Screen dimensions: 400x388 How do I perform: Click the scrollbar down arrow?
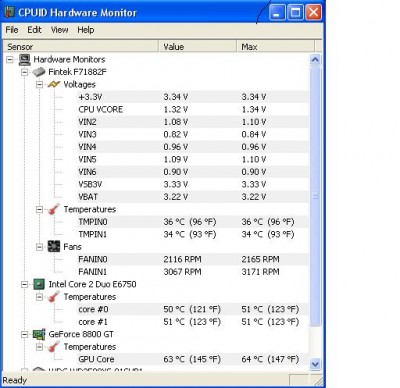coord(315,364)
